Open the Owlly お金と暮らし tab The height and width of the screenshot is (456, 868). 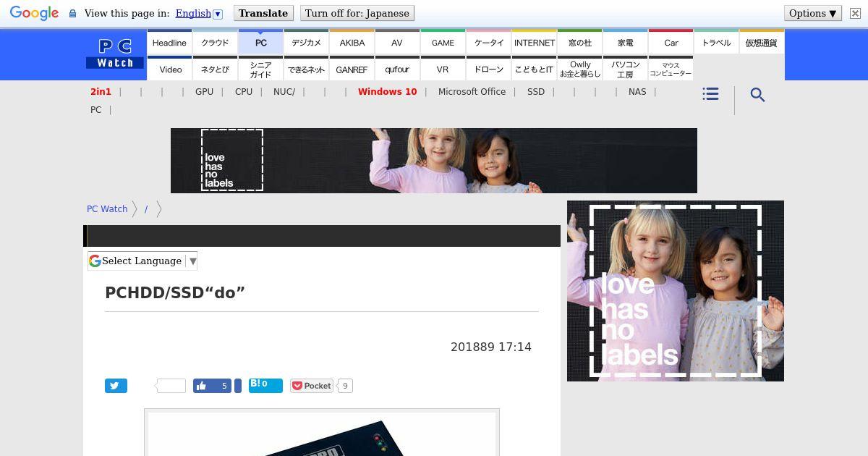point(579,69)
